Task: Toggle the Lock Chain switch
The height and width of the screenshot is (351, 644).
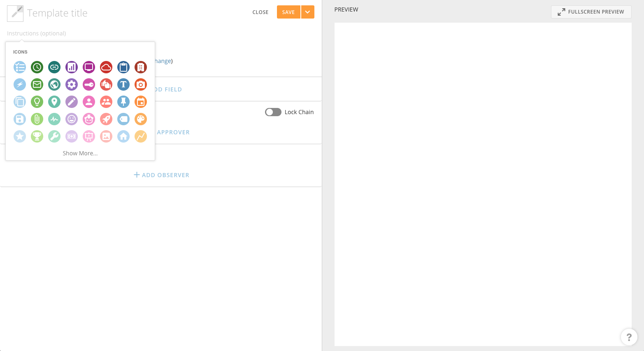Action: [x=273, y=112]
